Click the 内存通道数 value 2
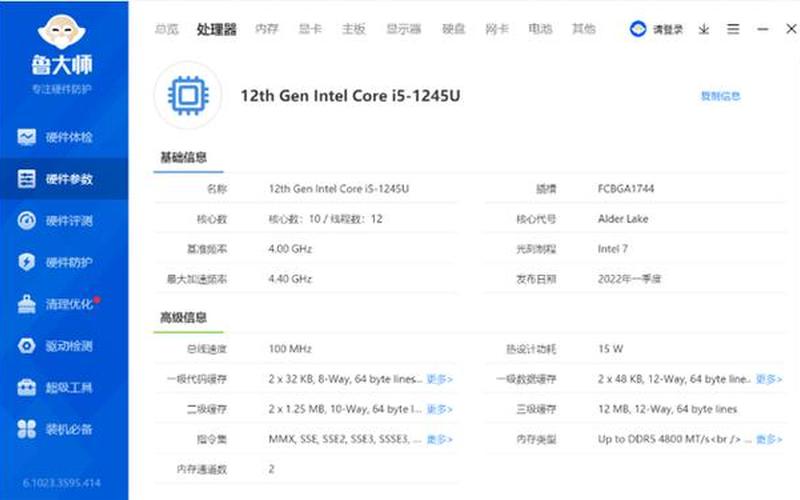This screenshot has height=500, width=800. point(271,469)
